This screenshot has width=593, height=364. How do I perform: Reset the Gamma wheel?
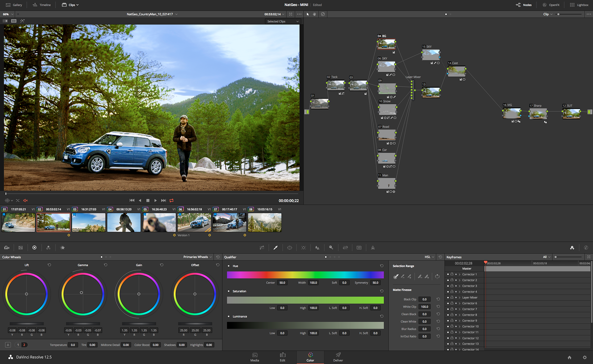(x=106, y=265)
